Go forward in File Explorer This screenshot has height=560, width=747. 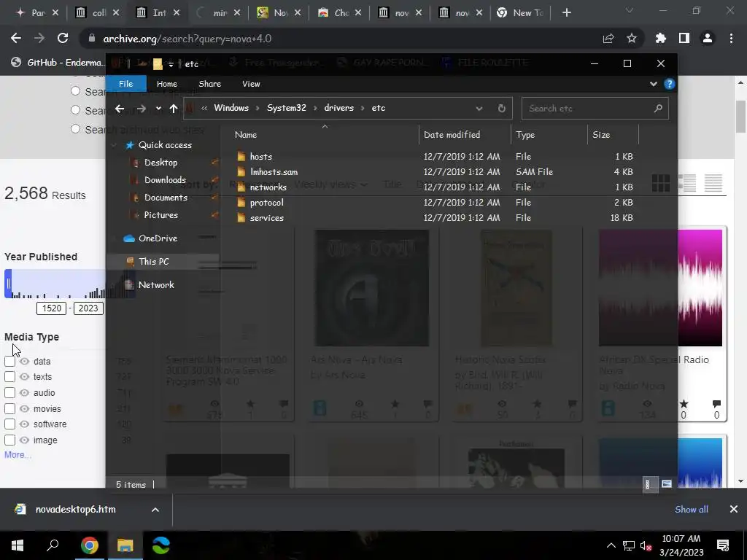tap(141, 109)
